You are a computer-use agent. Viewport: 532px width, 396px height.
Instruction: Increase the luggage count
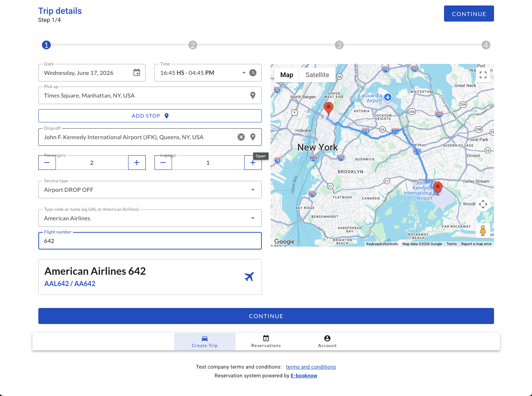[253, 163]
